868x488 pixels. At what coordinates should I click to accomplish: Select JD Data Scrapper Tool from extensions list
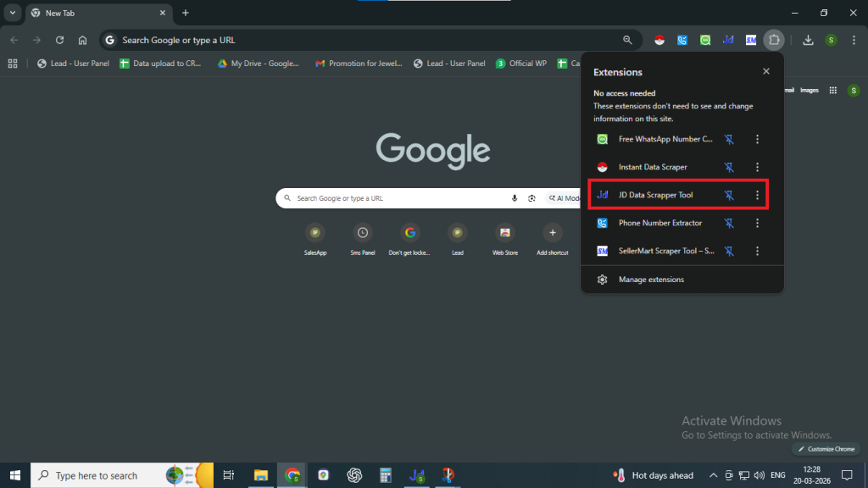(x=655, y=195)
